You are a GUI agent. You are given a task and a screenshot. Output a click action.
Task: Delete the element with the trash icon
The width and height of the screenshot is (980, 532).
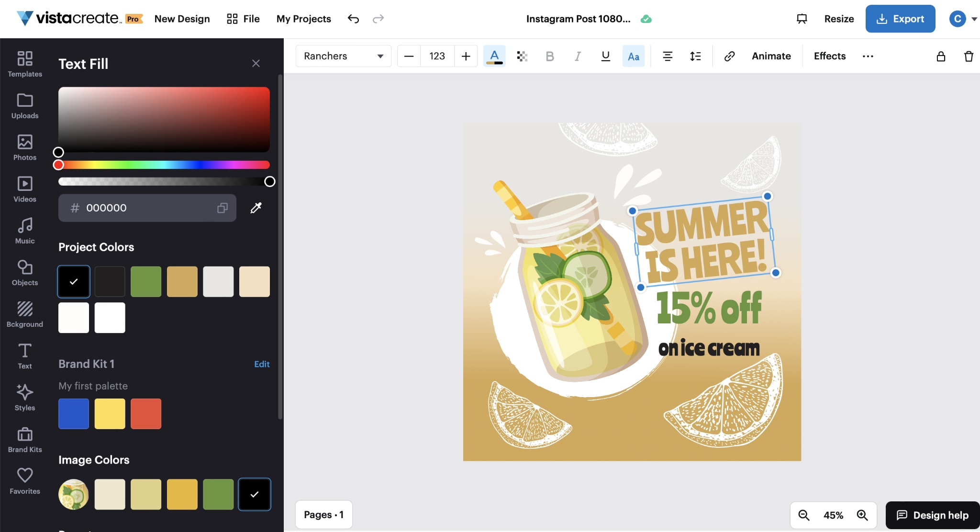pyautogui.click(x=969, y=56)
